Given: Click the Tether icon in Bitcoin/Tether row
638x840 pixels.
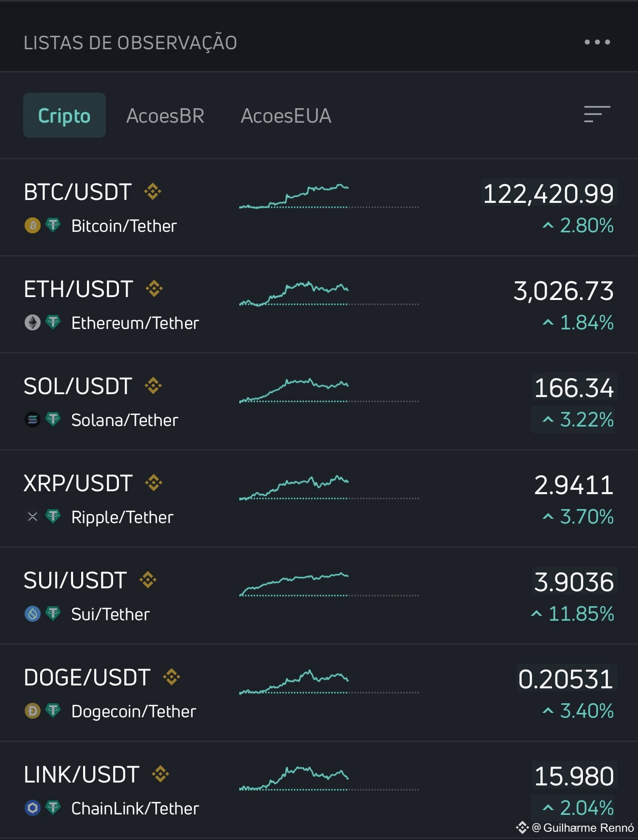Looking at the screenshot, I should (x=53, y=225).
